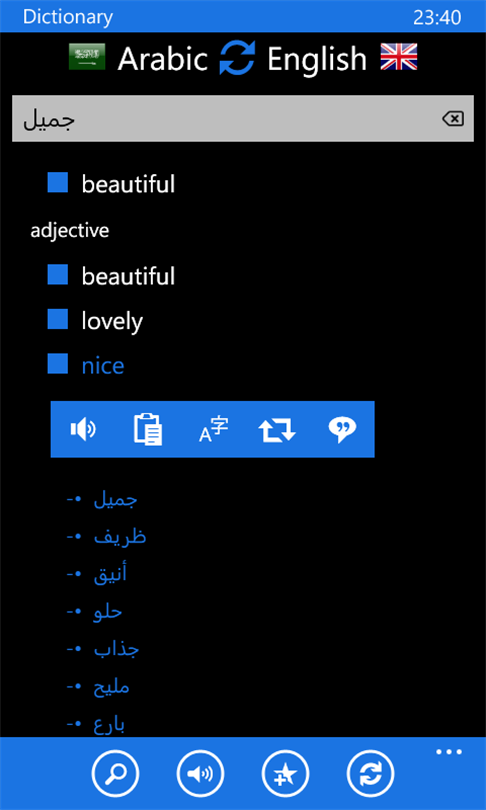Tap the translate A-character icon
Viewport: 486px width, 810px height.
pyautogui.click(x=213, y=429)
